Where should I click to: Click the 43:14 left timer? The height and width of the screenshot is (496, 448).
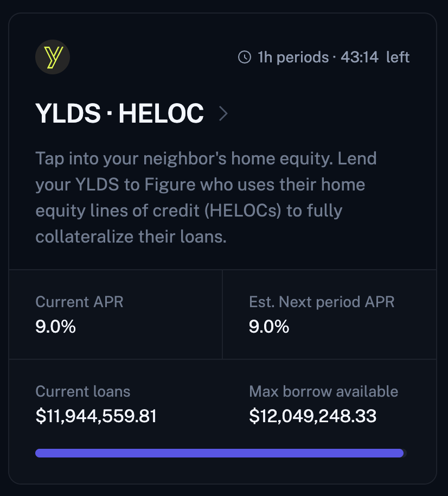(x=375, y=58)
